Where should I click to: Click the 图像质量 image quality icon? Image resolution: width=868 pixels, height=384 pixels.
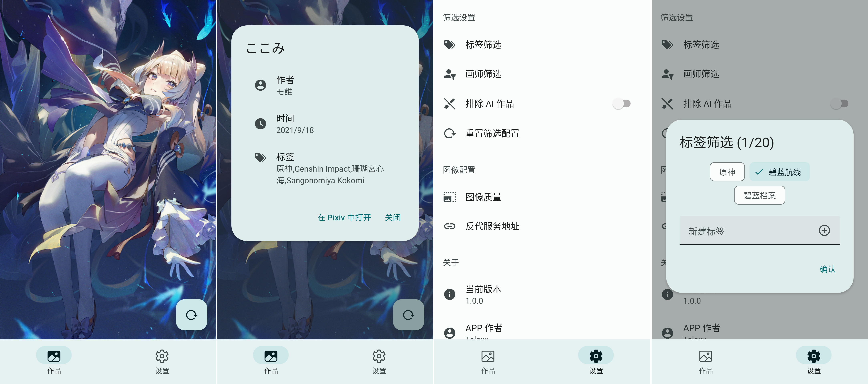449,197
